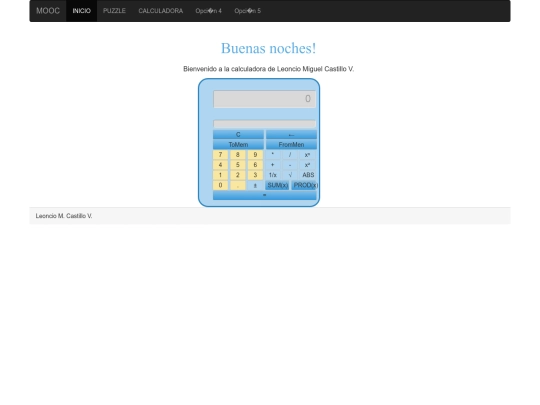Tap digit 3 key
Image resolution: width=540 pixels, height=405 pixels.
[255, 175]
